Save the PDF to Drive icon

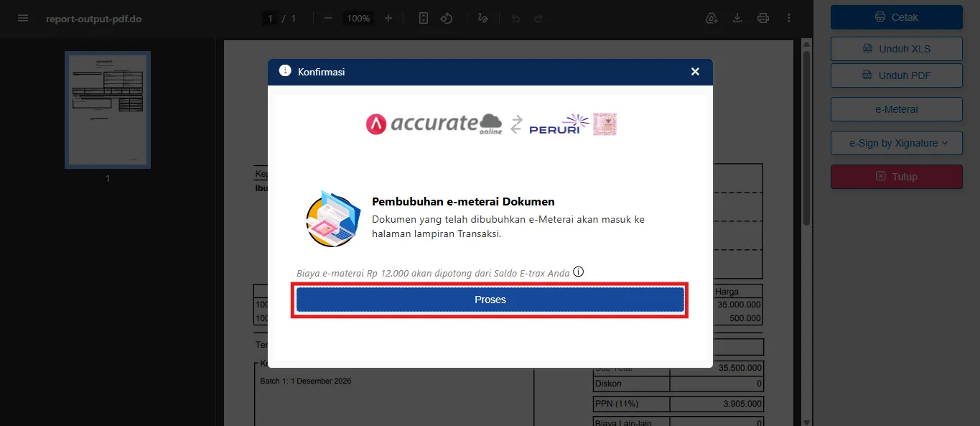(711, 18)
